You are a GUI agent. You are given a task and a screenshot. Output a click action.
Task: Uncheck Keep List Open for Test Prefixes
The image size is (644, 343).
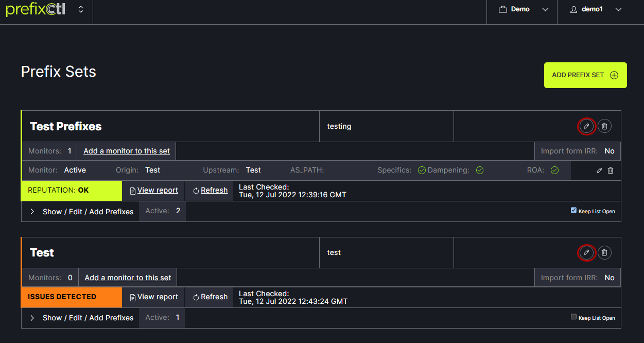click(573, 210)
